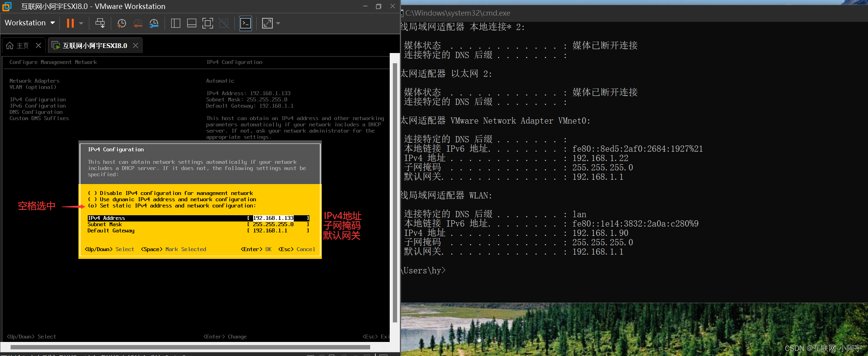Viewport: 868px width, 356px height.
Task: Click Esc Cancel in IPv4 dialog
Action: click(296, 249)
